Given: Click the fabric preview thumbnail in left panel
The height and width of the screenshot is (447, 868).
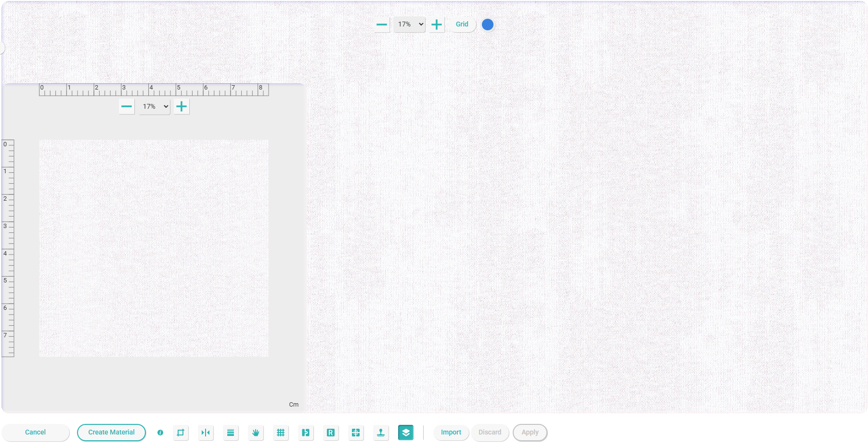Looking at the screenshot, I should pyautogui.click(x=154, y=248).
